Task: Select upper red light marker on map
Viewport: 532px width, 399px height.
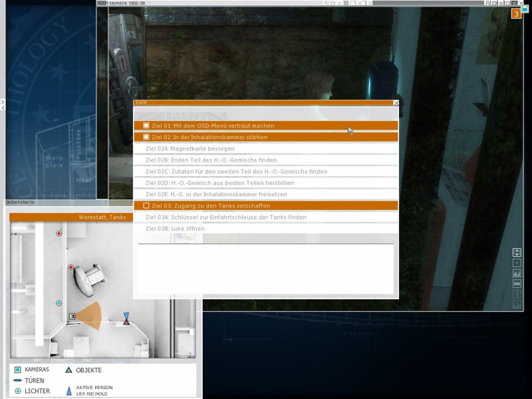Action: pos(59,234)
